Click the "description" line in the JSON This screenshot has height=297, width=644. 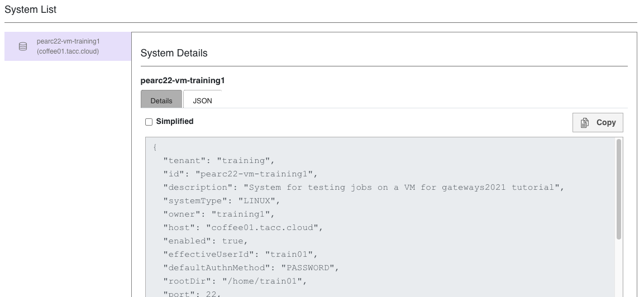coord(364,188)
